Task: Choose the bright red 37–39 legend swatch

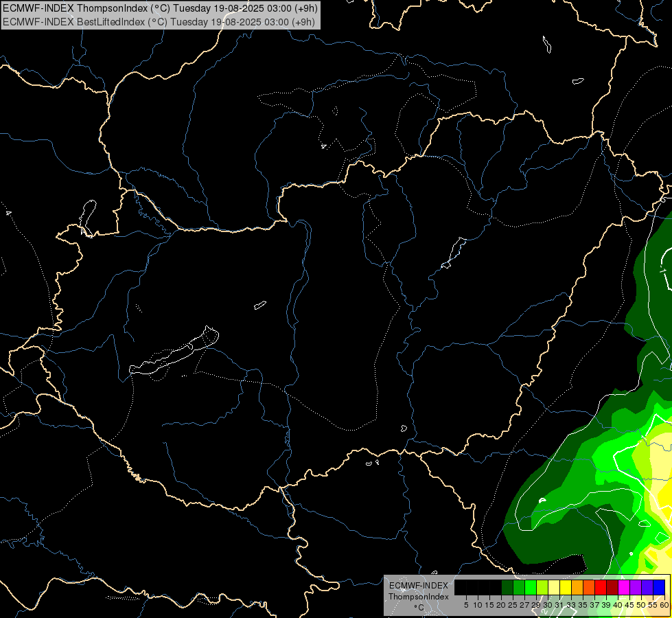Action: click(601, 587)
